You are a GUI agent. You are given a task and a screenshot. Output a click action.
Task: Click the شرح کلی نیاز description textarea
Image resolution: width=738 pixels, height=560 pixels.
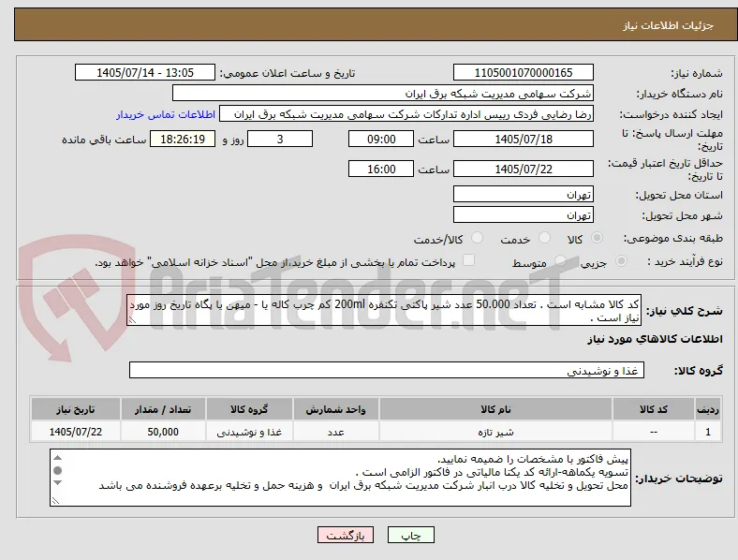(x=384, y=310)
